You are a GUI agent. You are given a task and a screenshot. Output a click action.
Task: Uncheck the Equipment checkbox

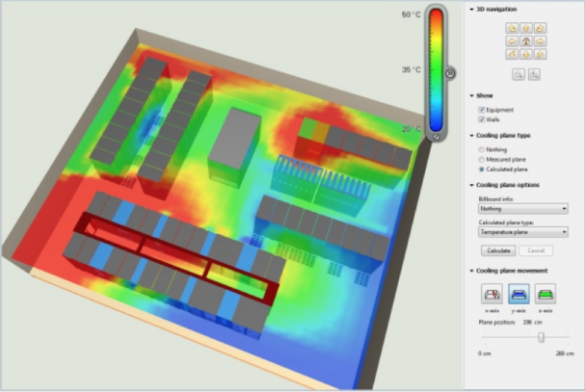(x=481, y=110)
